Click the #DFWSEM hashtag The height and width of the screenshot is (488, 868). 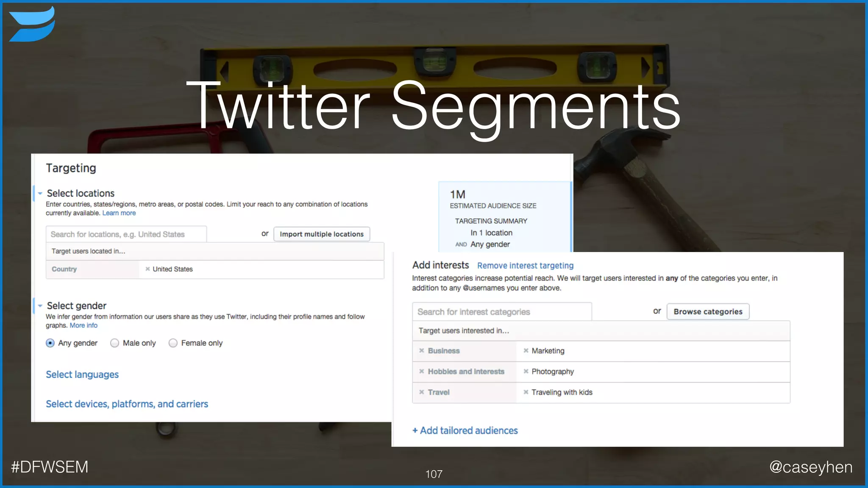tap(50, 467)
